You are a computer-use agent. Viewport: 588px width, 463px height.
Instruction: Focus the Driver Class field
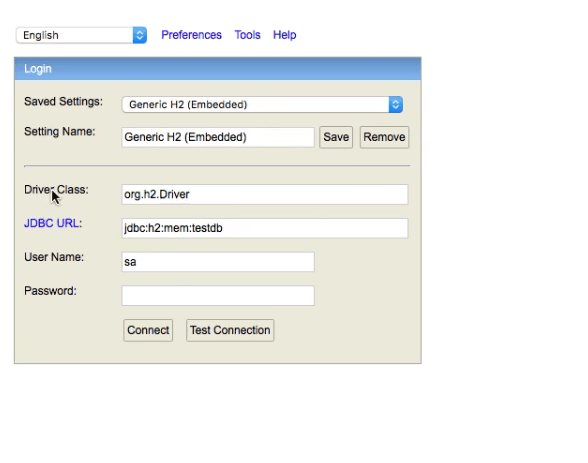click(265, 194)
